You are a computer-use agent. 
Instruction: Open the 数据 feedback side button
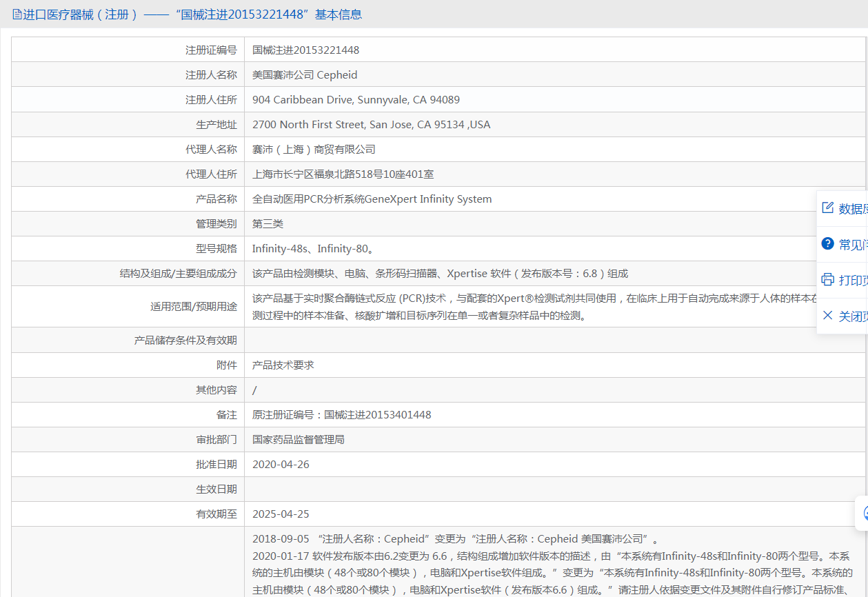[x=842, y=209]
